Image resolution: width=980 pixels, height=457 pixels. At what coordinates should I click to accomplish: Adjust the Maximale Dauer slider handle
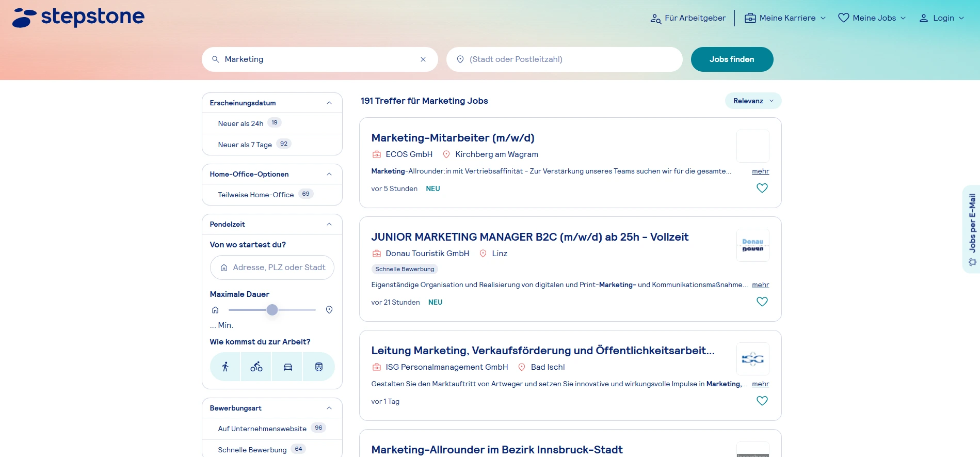coord(272,310)
